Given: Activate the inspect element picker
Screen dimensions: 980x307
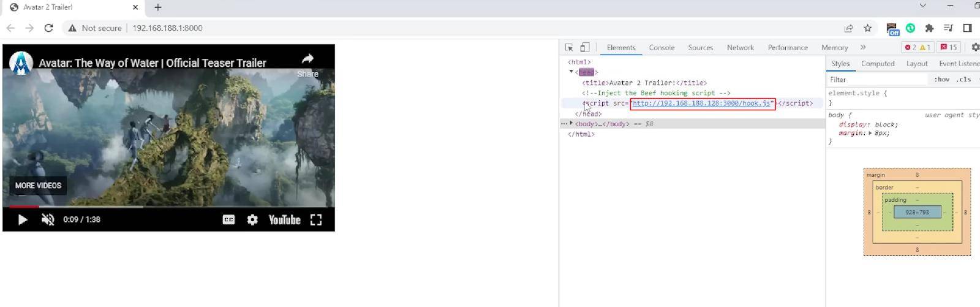Looking at the screenshot, I should click(x=569, y=47).
